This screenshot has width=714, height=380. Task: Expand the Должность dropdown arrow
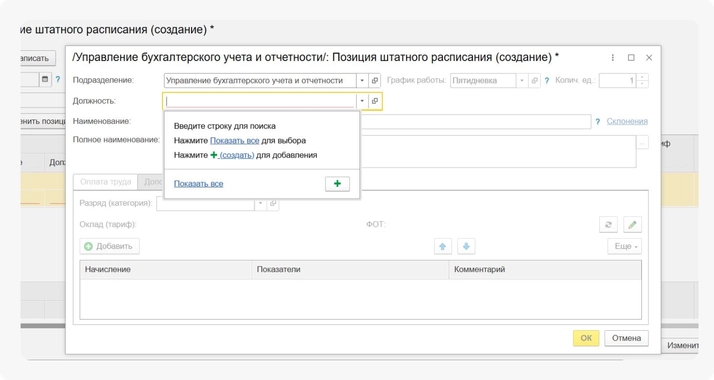click(x=362, y=101)
